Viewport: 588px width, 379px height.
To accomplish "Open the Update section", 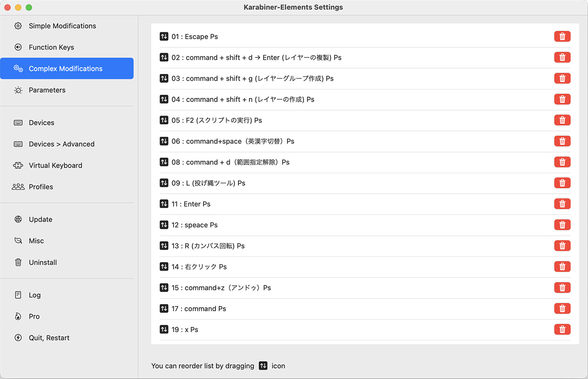I will pos(67,220).
